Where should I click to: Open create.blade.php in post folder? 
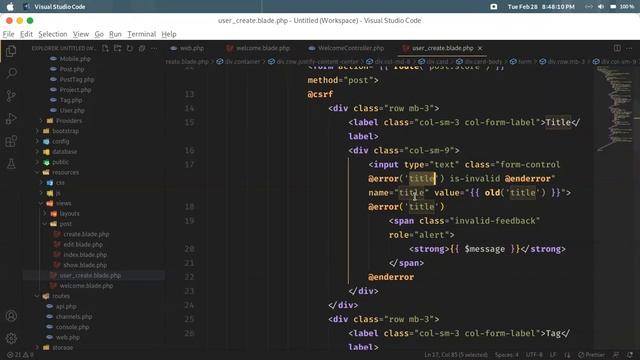86,234
